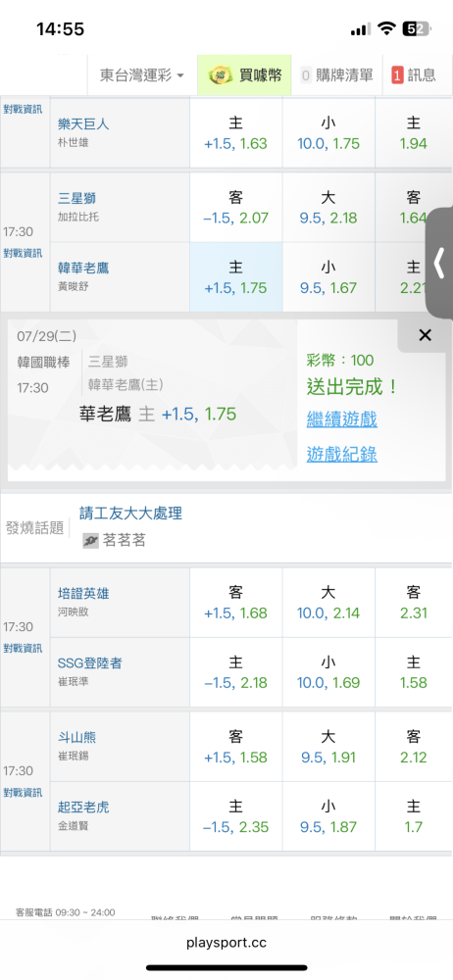Open the 東台灣運彩 dropdown
The width and height of the screenshot is (453, 980).
coord(142,75)
